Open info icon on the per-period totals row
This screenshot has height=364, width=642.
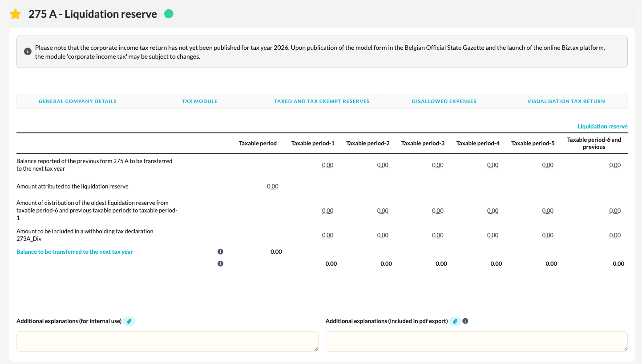pos(220,264)
